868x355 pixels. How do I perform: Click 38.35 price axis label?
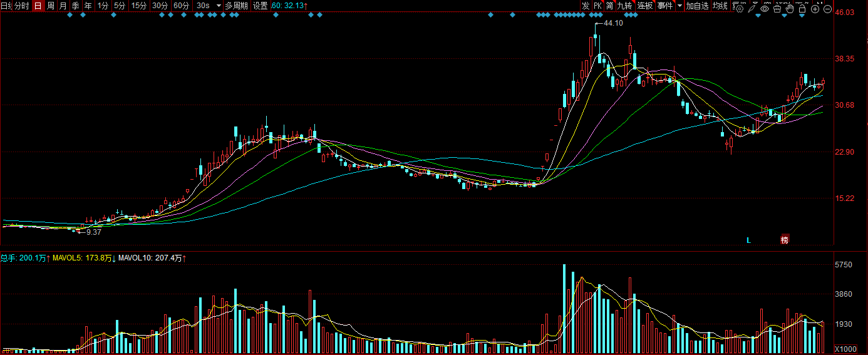pos(845,58)
